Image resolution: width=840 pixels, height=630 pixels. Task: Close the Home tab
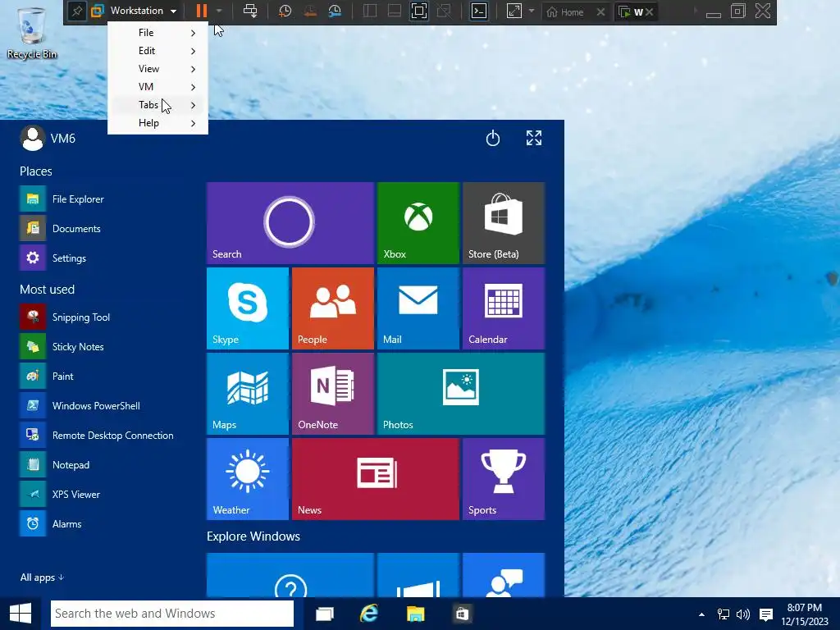pyautogui.click(x=600, y=11)
